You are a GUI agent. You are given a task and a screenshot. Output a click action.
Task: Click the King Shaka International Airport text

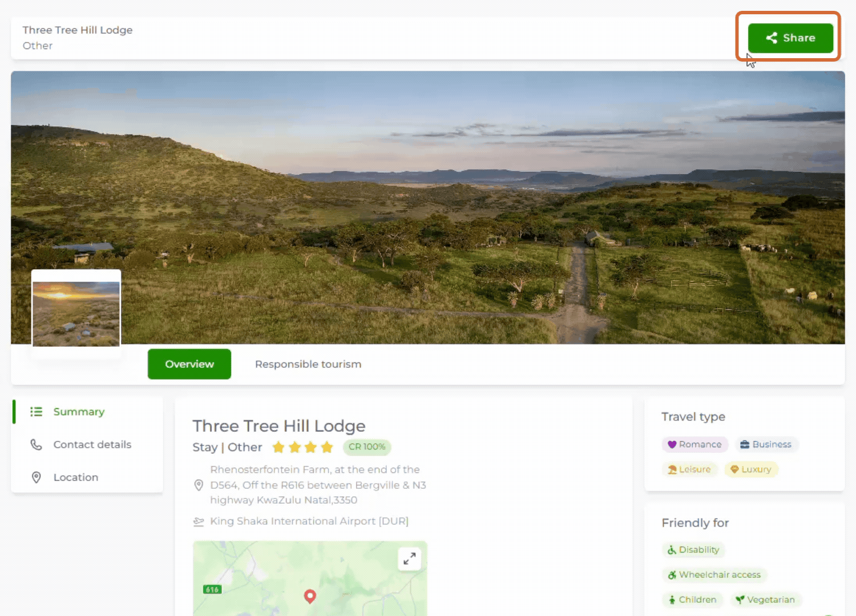[309, 521]
